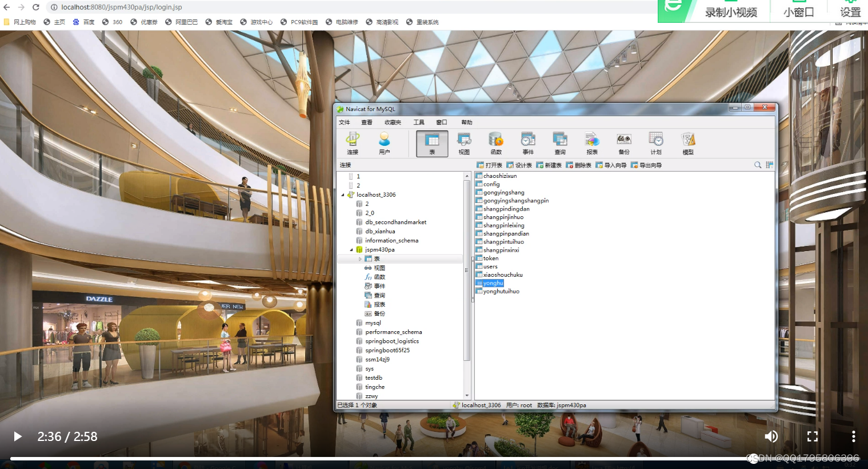Open the Export Wizard (导出向导)
Image resolution: width=868 pixels, height=469 pixels.
pyautogui.click(x=646, y=165)
